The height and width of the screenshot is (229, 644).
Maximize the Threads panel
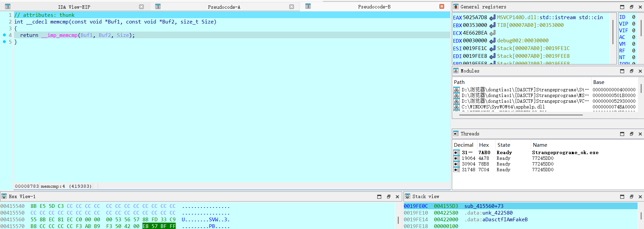click(x=622, y=134)
